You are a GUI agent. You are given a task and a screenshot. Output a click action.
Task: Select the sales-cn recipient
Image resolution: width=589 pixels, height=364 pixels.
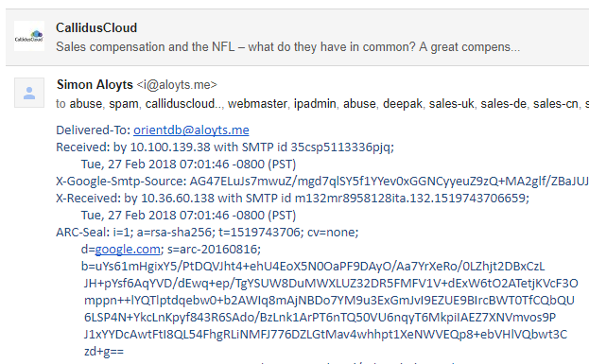[556, 104]
